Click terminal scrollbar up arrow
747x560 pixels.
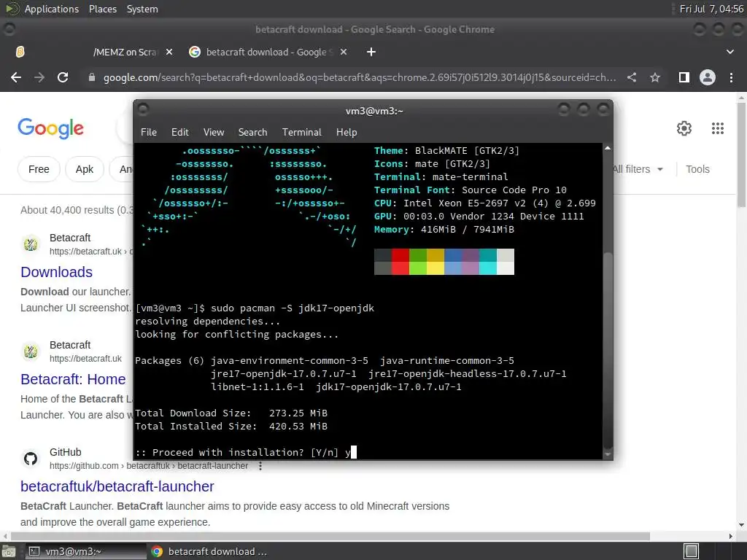tap(608, 148)
